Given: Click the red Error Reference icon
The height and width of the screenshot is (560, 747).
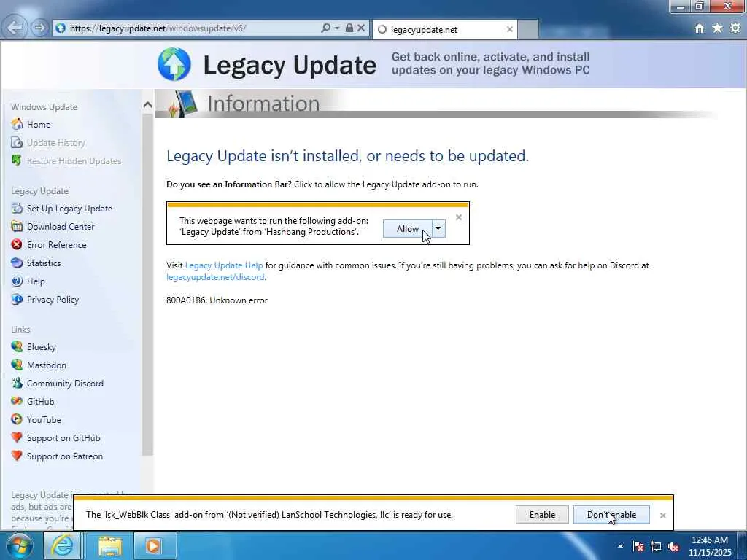Looking at the screenshot, I should pos(17,244).
